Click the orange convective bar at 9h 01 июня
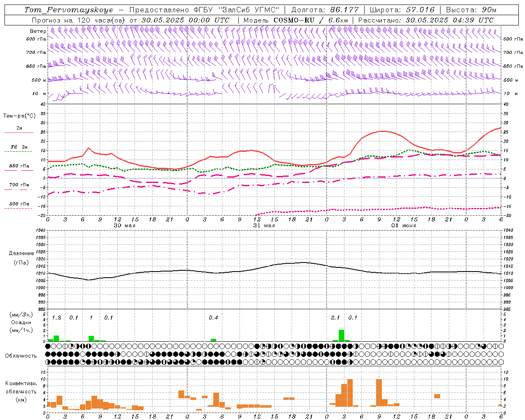525x420 pixels. point(379,393)
